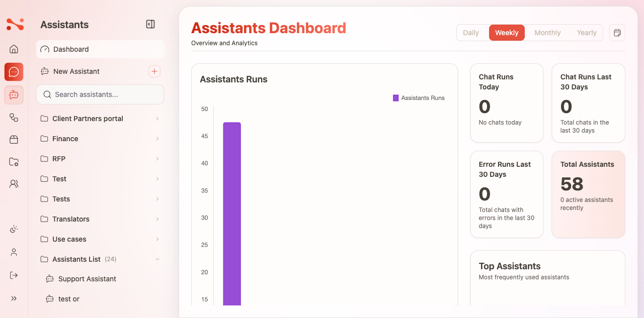The width and height of the screenshot is (644, 318).
Task: Expand the Finance folder chevron
Action: 157,139
